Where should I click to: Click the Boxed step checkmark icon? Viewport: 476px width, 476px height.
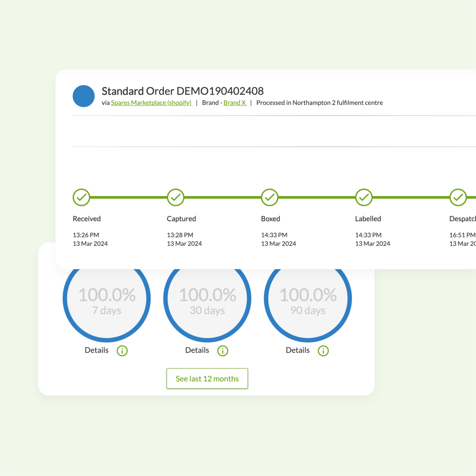[270, 197]
